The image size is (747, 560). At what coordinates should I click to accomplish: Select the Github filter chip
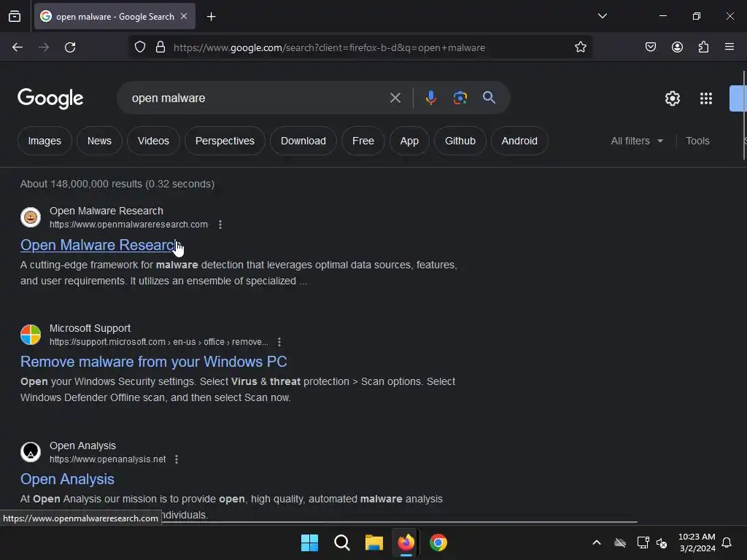(460, 141)
